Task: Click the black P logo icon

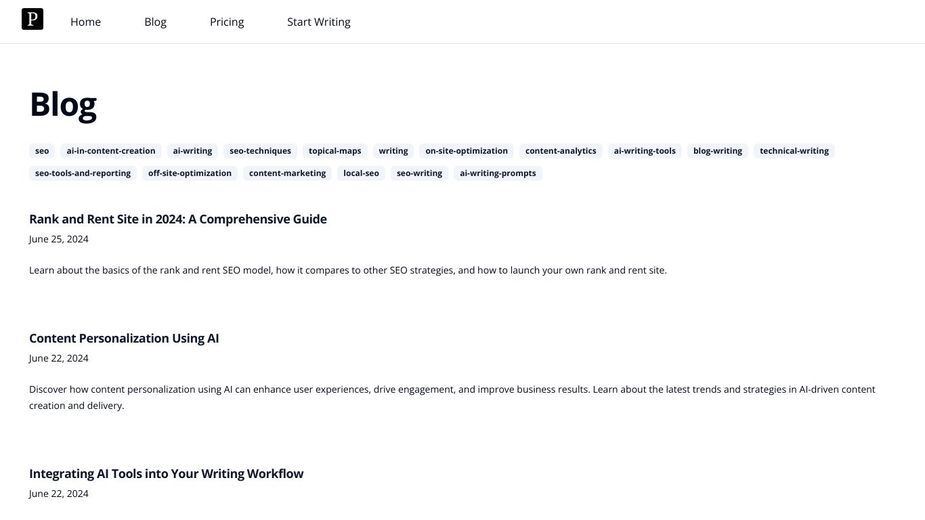Action: pyautogui.click(x=32, y=19)
